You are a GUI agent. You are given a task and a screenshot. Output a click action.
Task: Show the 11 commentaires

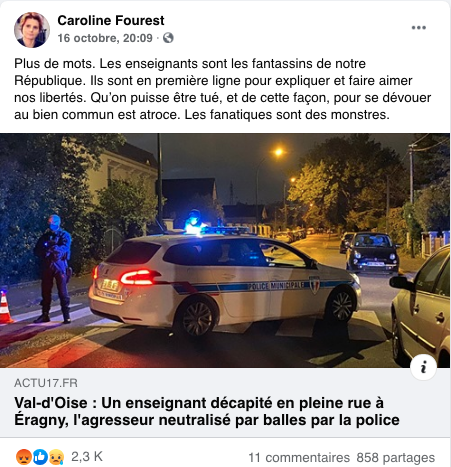(x=299, y=458)
